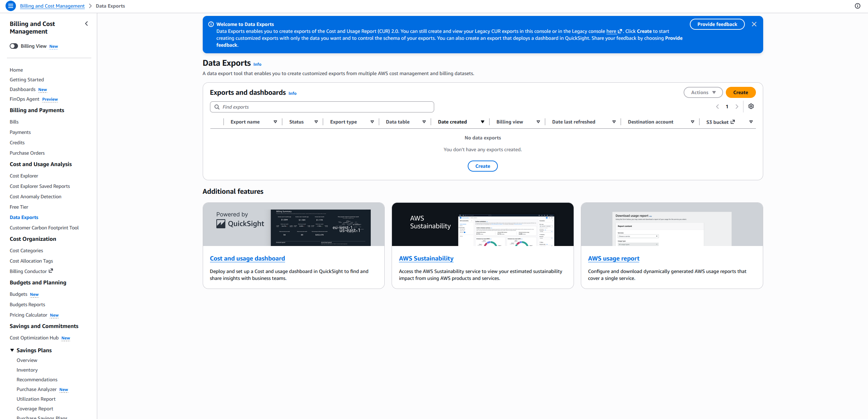Click the Create button in empty table

point(483,166)
